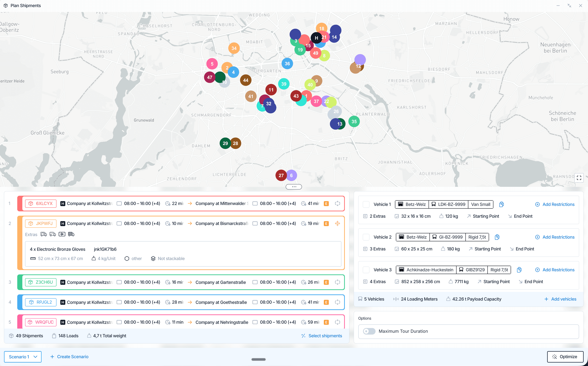Collapse the expanded JKPWFJ shipment details
This screenshot has width=588, height=366.
(337, 223)
